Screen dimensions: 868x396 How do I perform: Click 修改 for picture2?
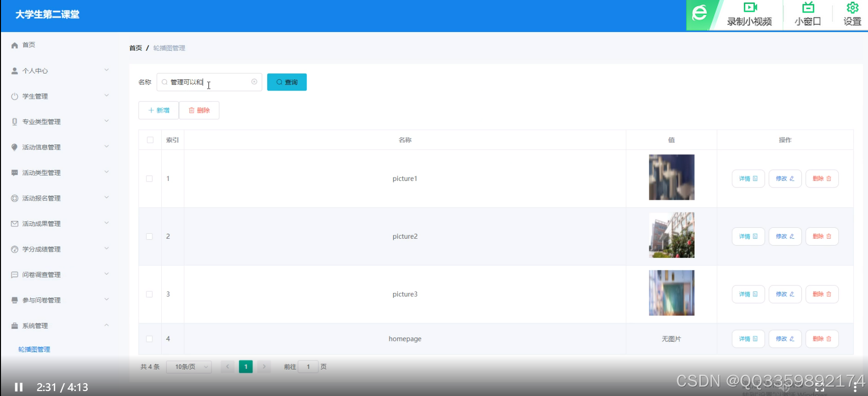point(785,236)
